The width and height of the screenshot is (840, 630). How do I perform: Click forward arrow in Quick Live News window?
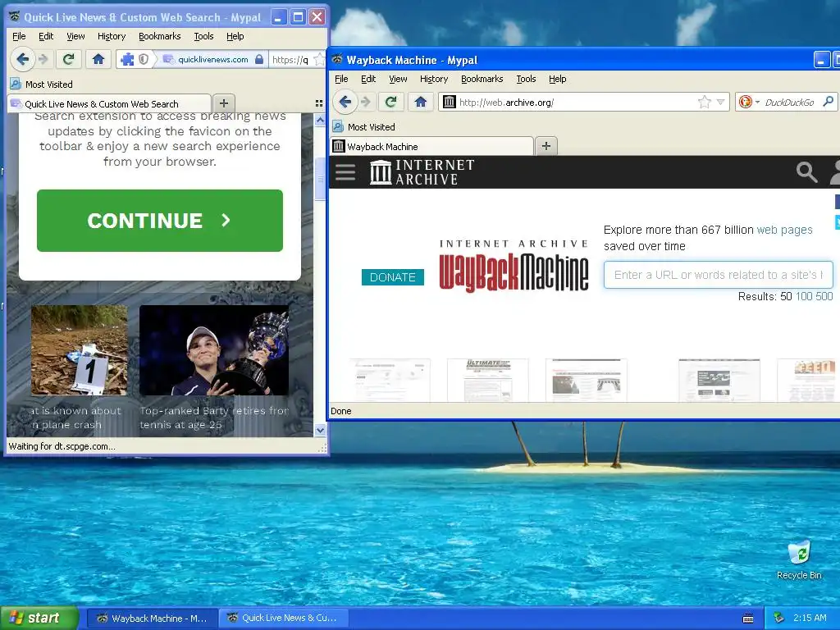(44, 59)
